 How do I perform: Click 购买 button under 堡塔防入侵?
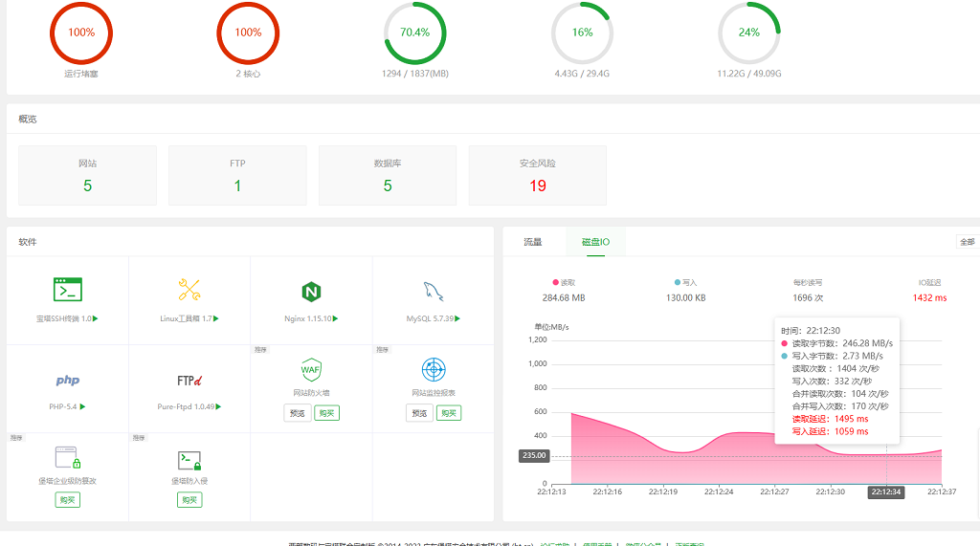pyautogui.click(x=189, y=500)
